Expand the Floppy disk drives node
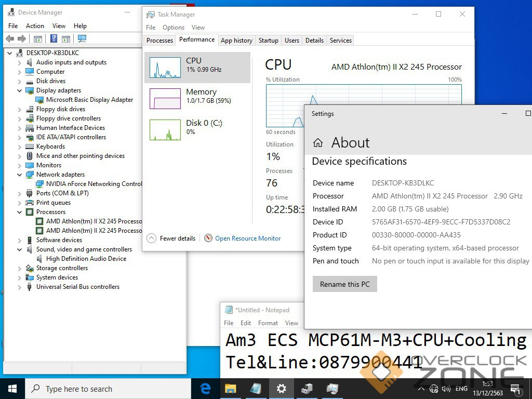This screenshot has width=532, height=399. (19, 109)
